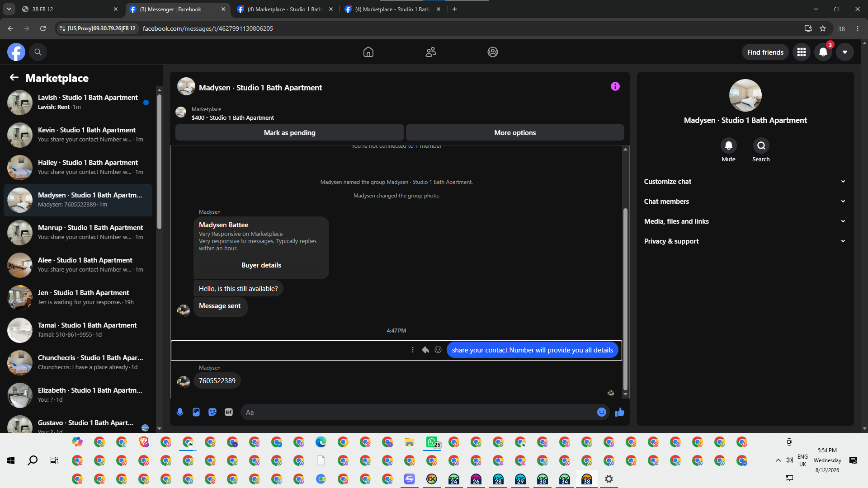Viewport: 868px width, 488px height.
Task: Send a thumbs up like
Action: 620,412
